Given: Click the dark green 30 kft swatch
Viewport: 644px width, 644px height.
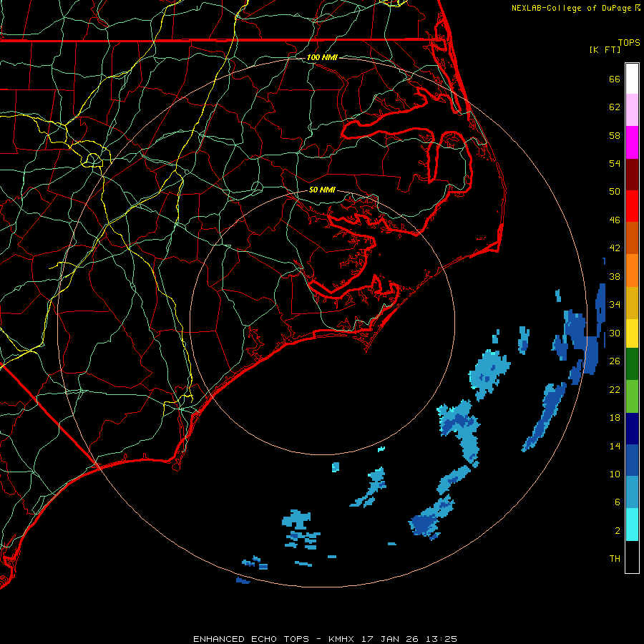Looking at the screenshot, I should click(632, 364).
